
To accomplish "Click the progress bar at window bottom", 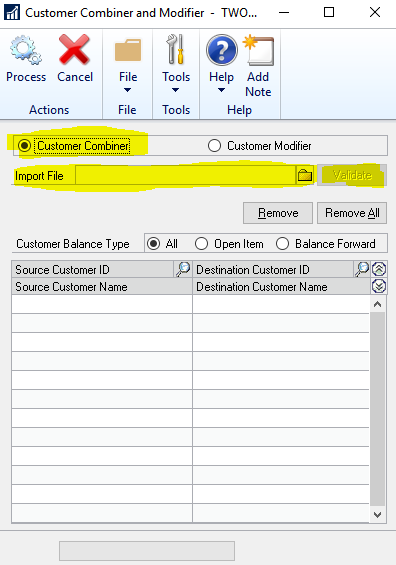I will click(x=147, y=551).
